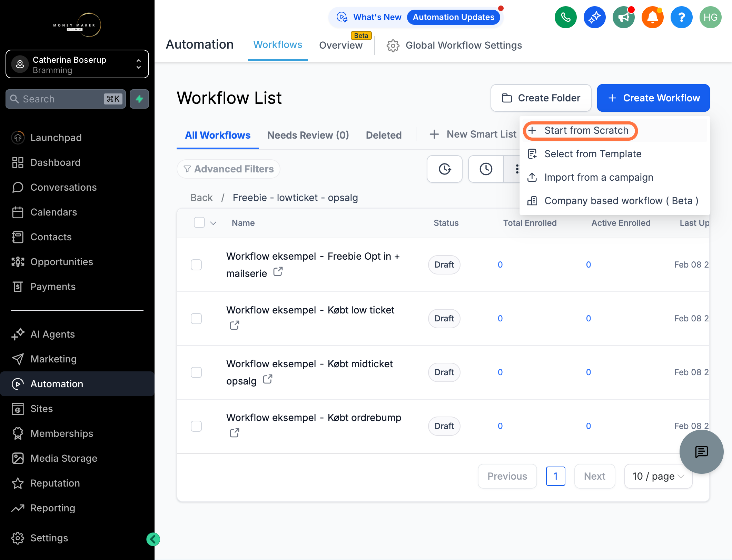The height and width of the screenshot is (560, 732).
Task: Open external link for Freebie Opt in workflow
Action: click(x=278, y=272)
